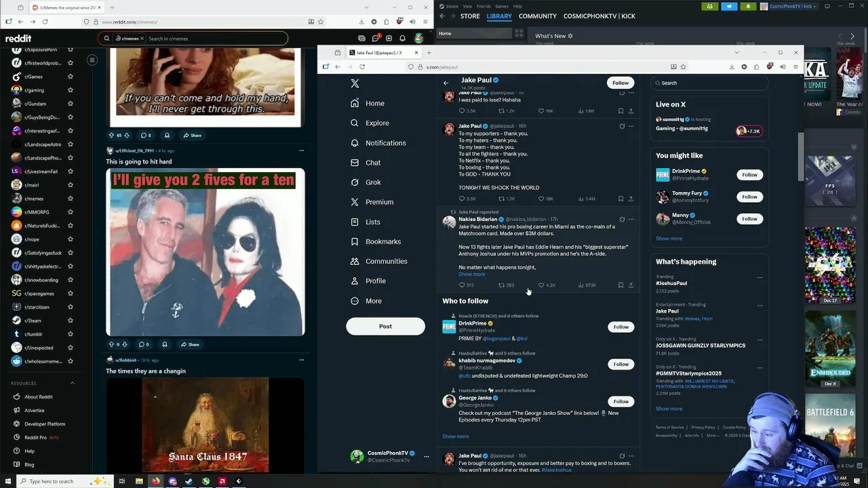Open Home in X sidebar
This screenshot has height=488, width=868.
point(368,103)
